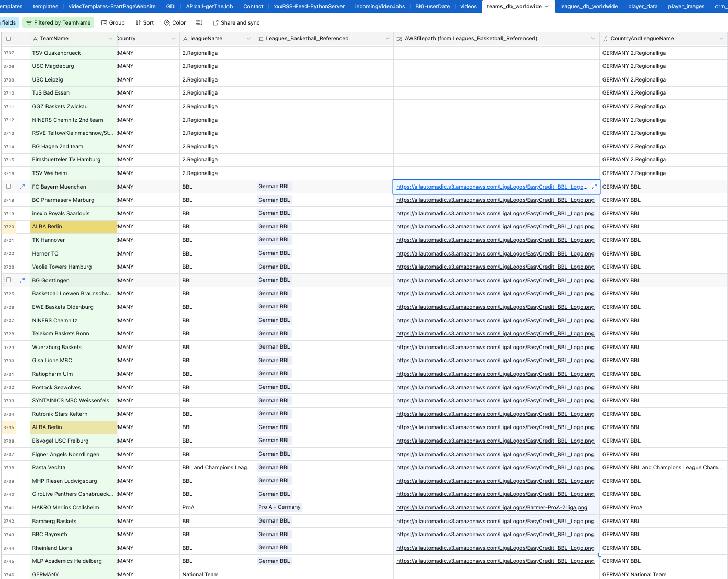This screenshot has width=728, height=579.
Task: Select the BG Goettingen row checkbox
Action: [x=8, y=280]
